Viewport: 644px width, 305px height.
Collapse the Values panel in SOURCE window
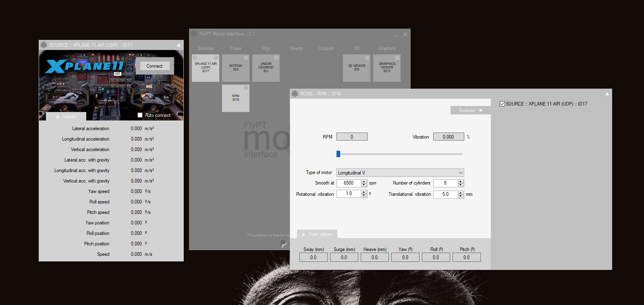(66, 116)
